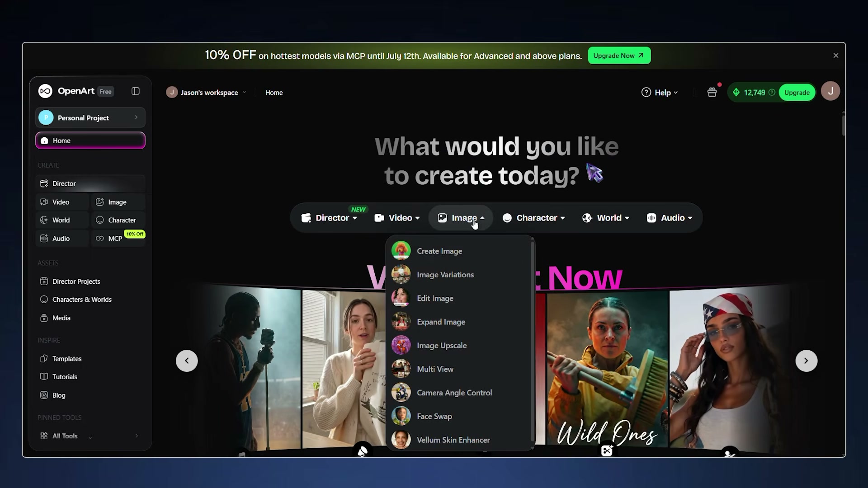
Task: Select the Home item in sidebar
Action: tap(90, 141)
